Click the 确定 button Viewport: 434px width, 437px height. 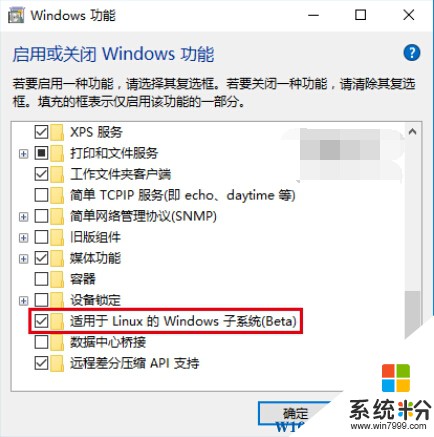[295, 414]
